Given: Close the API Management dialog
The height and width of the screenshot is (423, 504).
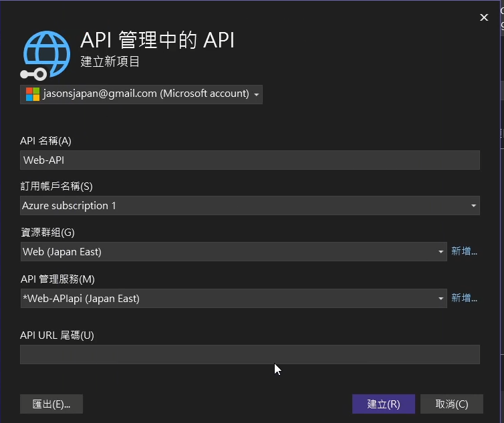Looking at the screenshot, I should (484, 17).
